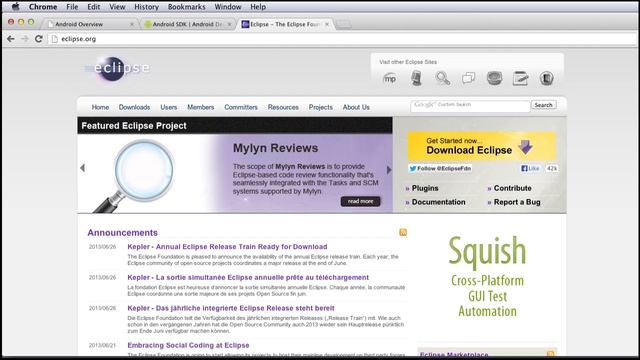This screenshot has width=640, height=360.
Task: Click the Search button
Action: (x=543, y=105)
